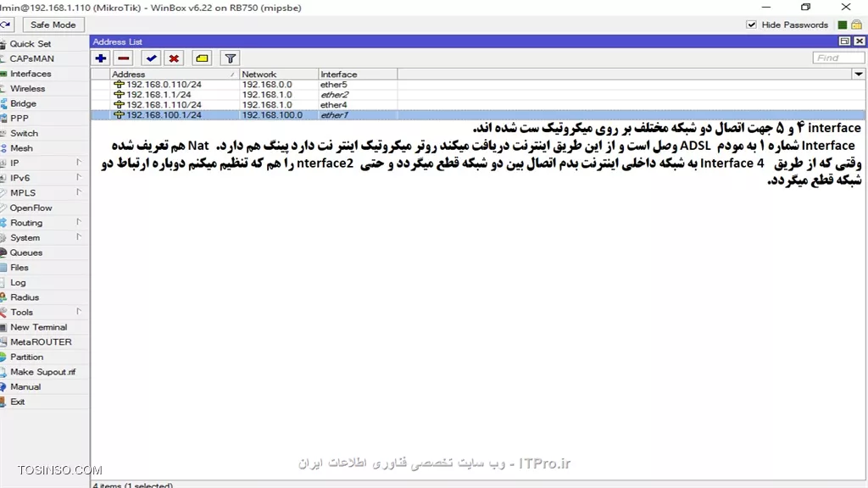Click address icon of 192.168.1.1/24 row
Image resolution: width=868 pixels, height=488 pixels.
point(119,95)
